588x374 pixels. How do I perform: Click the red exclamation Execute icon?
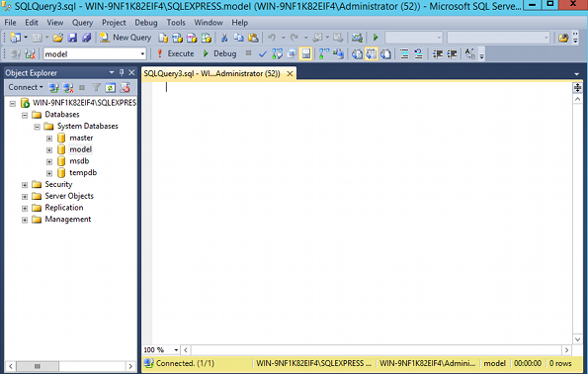(x=160, y=53)
